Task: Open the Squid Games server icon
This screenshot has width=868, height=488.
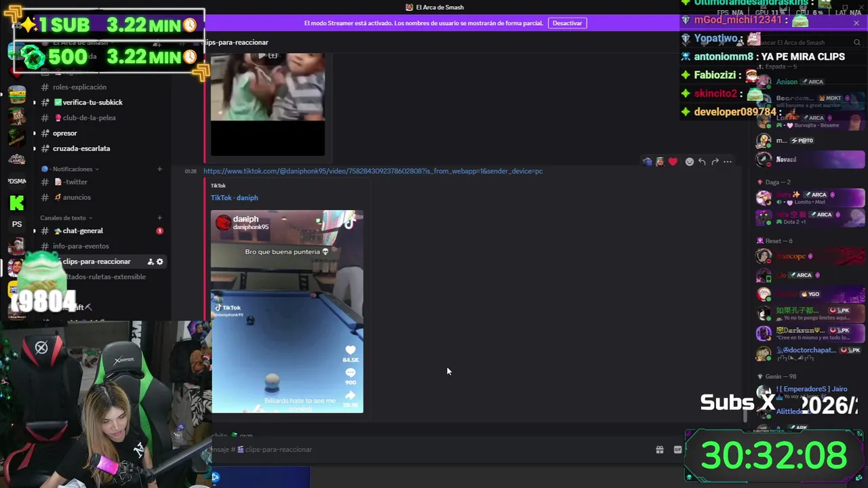Action: click(17, 159)
